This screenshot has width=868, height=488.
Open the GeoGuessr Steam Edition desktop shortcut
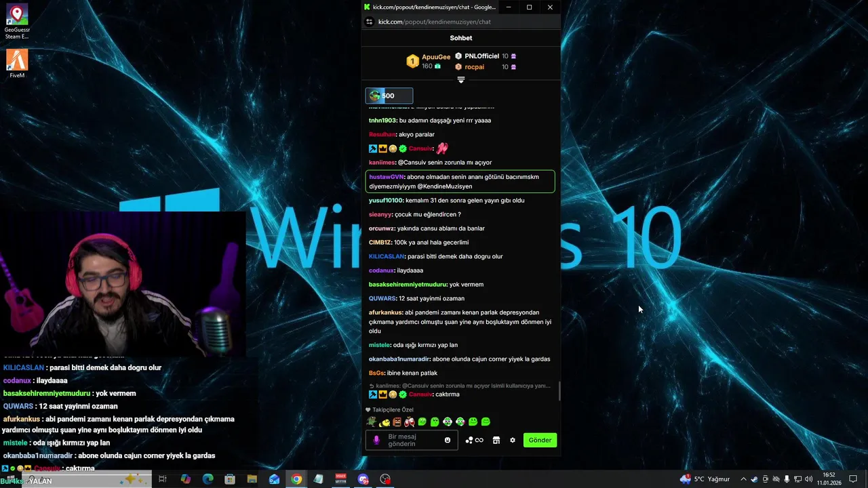pyautogui.click(x=16, y=22)
